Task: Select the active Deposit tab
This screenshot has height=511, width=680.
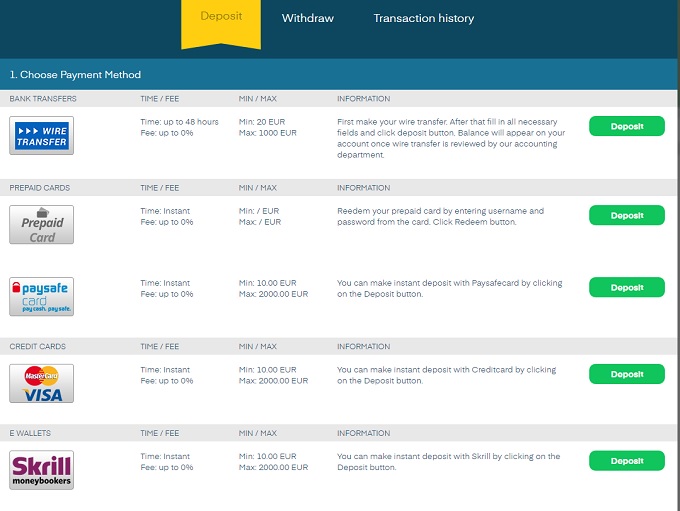Action: tap(221, 17)
